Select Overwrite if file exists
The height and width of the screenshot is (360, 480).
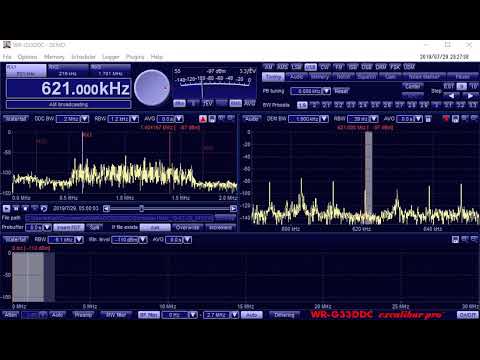click(x=188, y=227)
